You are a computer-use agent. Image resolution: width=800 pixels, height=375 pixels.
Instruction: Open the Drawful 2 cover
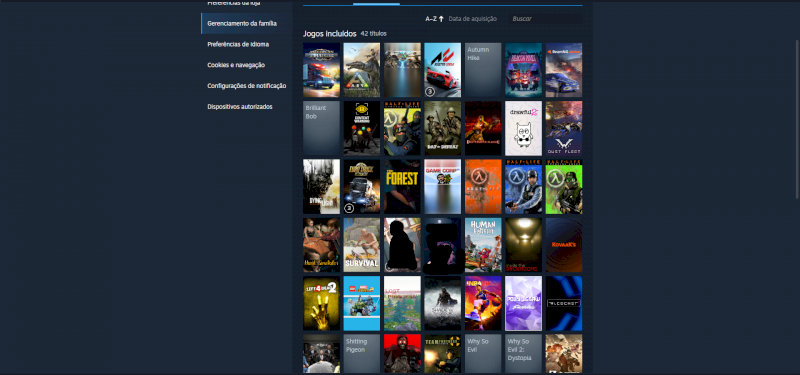click(x=523, y=128)
